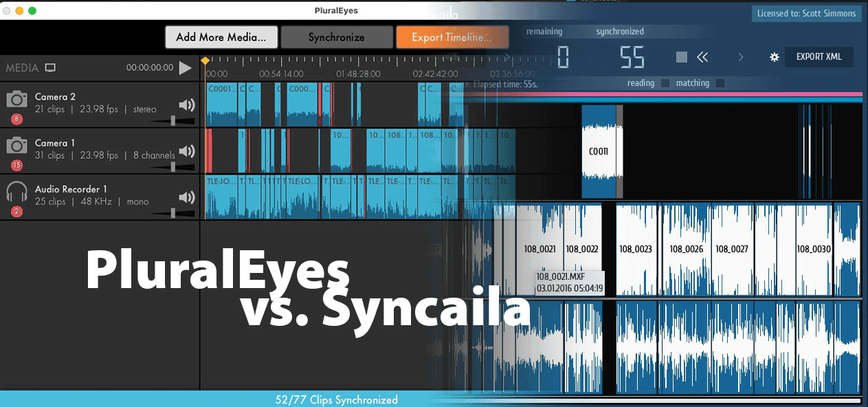
Task: Click the monitor icon next to MEDIA
Action: 50,68
